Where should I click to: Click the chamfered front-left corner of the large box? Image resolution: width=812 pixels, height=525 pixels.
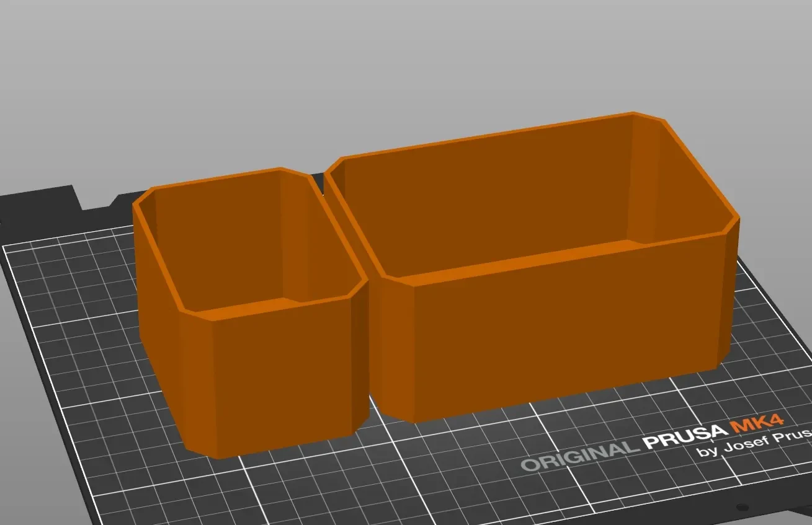[397, 347]
